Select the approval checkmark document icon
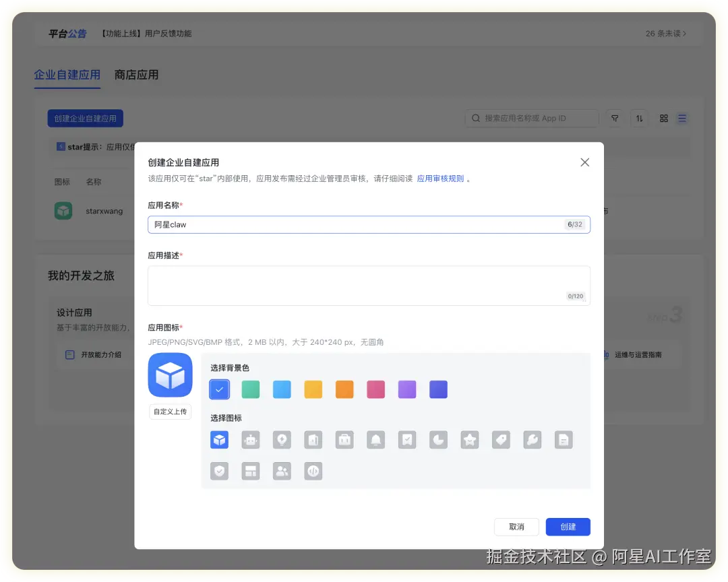 (407, 439)
